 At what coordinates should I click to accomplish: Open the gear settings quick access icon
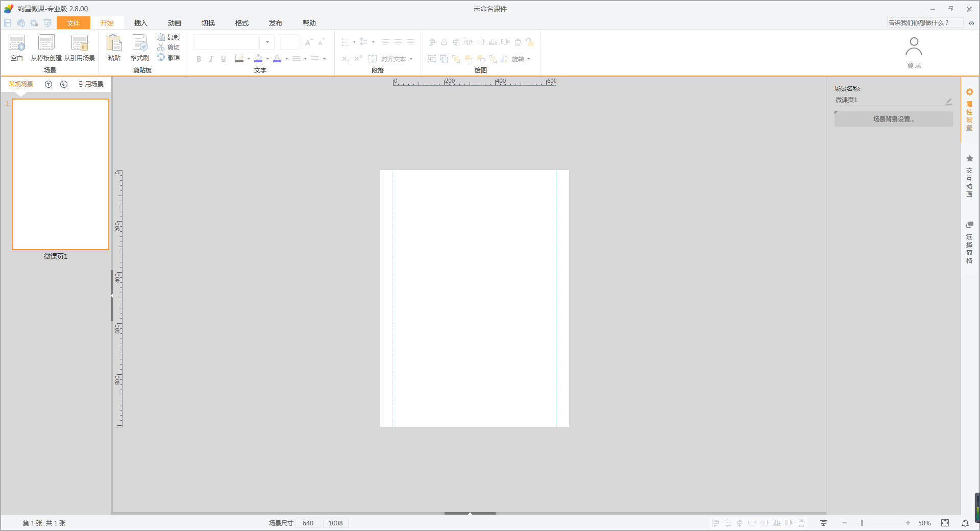pyautogui.click(x=34, y=23)
